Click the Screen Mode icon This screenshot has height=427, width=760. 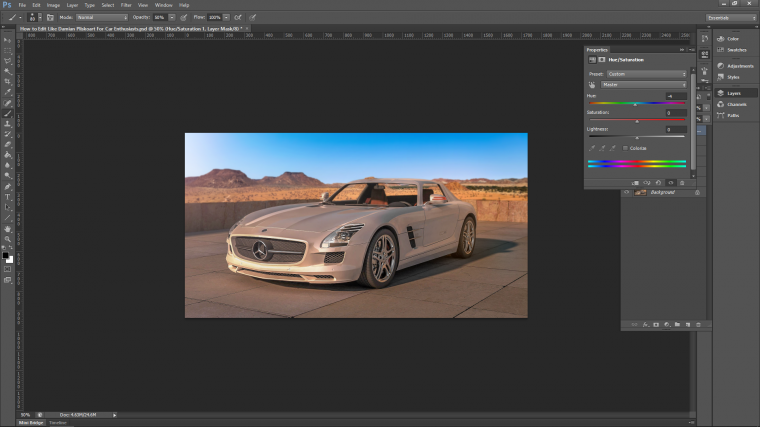(x=7, y=280)
